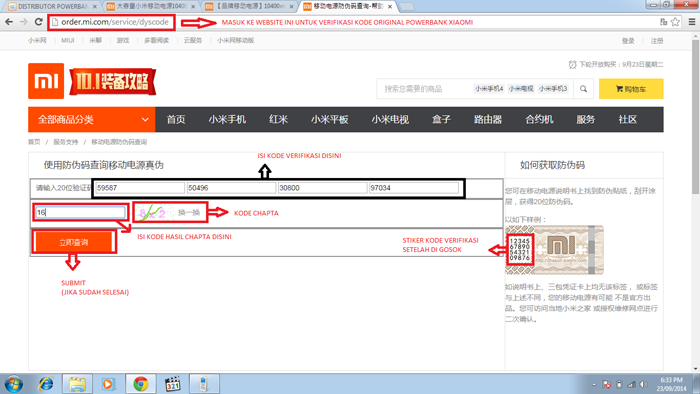Open a new tab button
This screenshot has width=700, height=394.
[x=406, y=7]
